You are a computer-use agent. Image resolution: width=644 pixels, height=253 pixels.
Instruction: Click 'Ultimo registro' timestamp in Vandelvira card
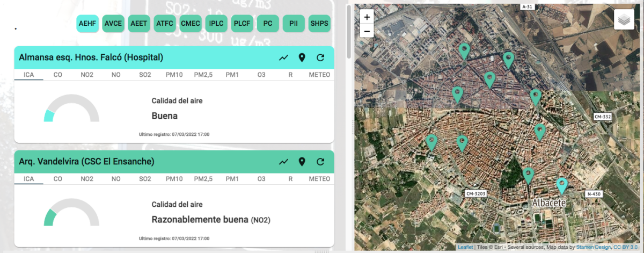(x=174, y=238)
